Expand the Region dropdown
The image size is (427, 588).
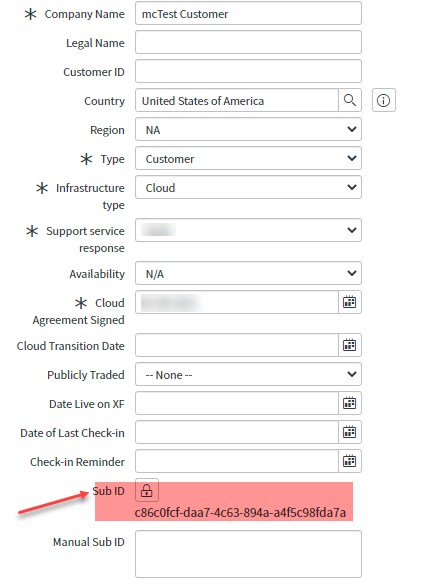click(248, 129)
